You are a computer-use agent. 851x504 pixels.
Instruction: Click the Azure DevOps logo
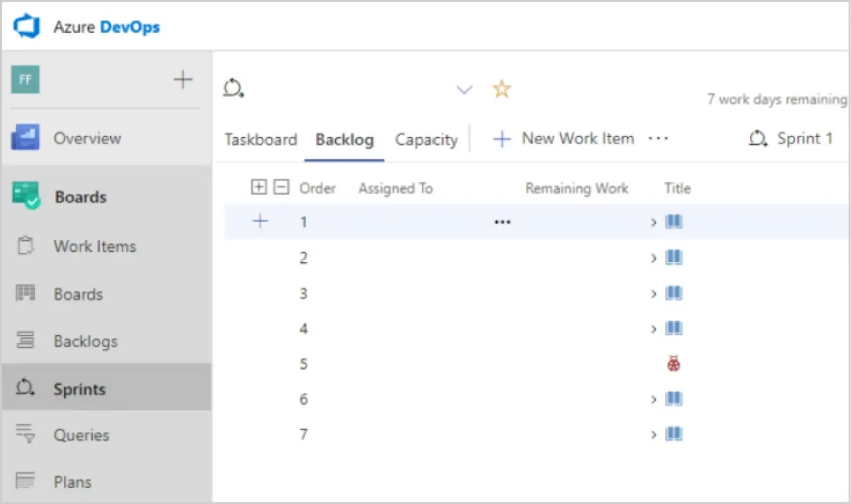24,26
